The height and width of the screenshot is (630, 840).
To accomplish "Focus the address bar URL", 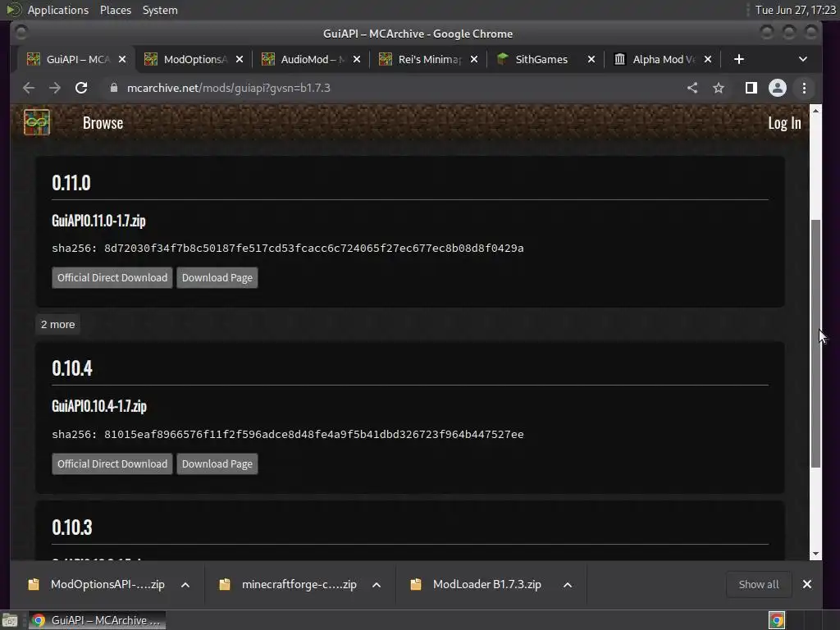I will 228,88.
